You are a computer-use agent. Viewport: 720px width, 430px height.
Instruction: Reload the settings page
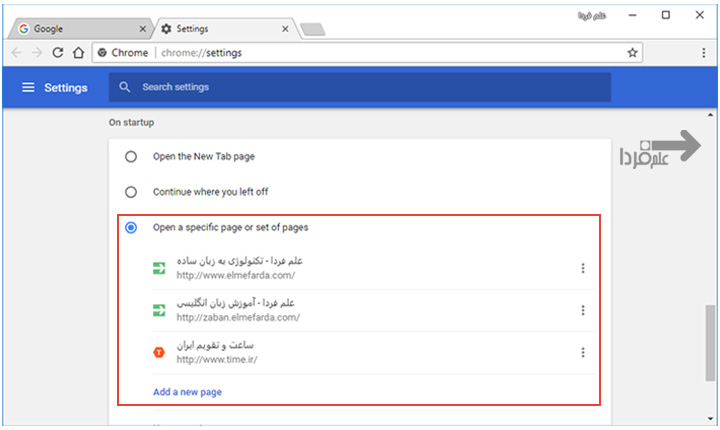coord(58,52)
